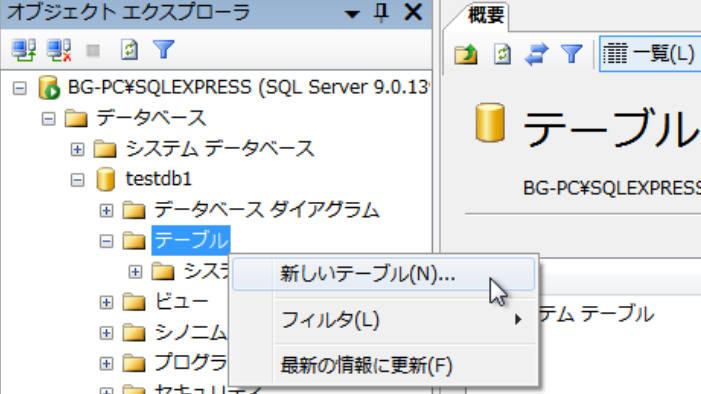This screenshot has height=394, width=701.
Task: Click the testdb1 database cylinder icon
Action: tap(106, 179)
